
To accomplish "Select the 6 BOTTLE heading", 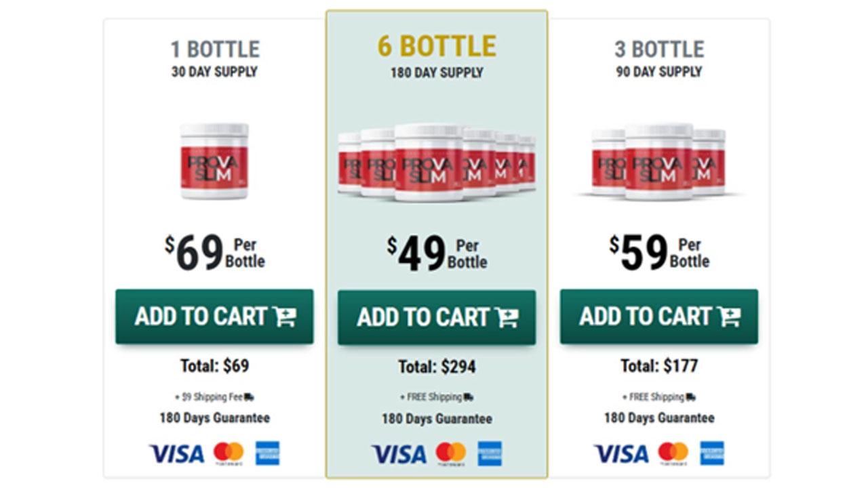I will (x=437, y=46).
